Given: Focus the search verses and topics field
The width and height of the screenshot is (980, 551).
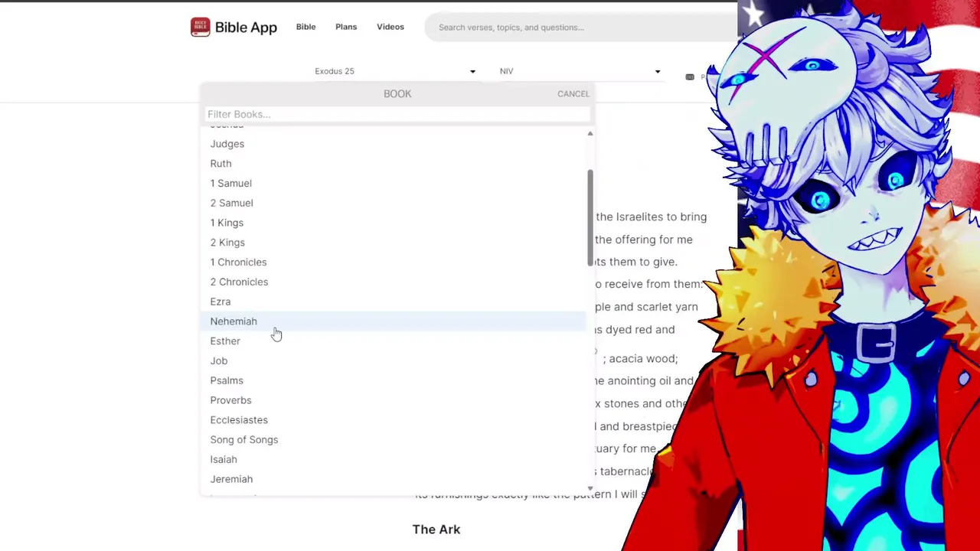Looking at the screenshot, I should [x=582, y=28].
